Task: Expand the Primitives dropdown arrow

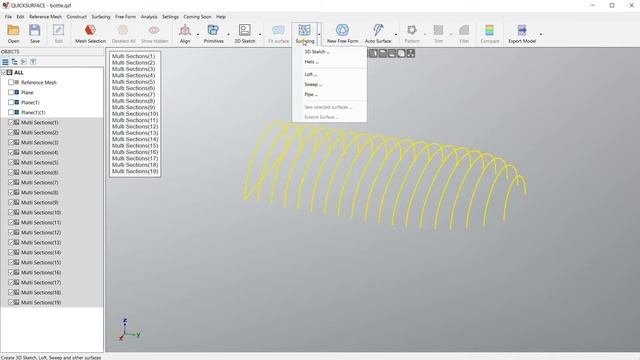Action: point(228,34)
